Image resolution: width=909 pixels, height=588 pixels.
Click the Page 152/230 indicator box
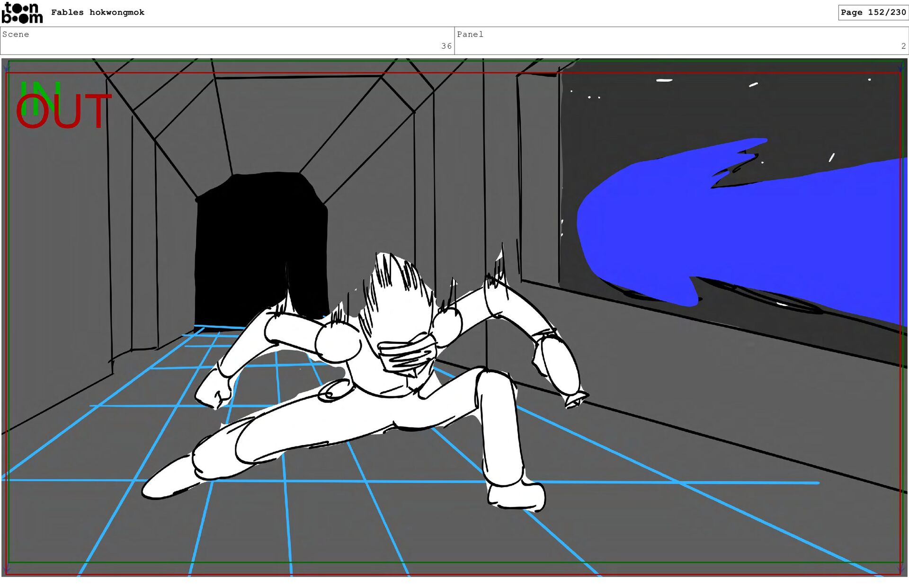(873, 12)
